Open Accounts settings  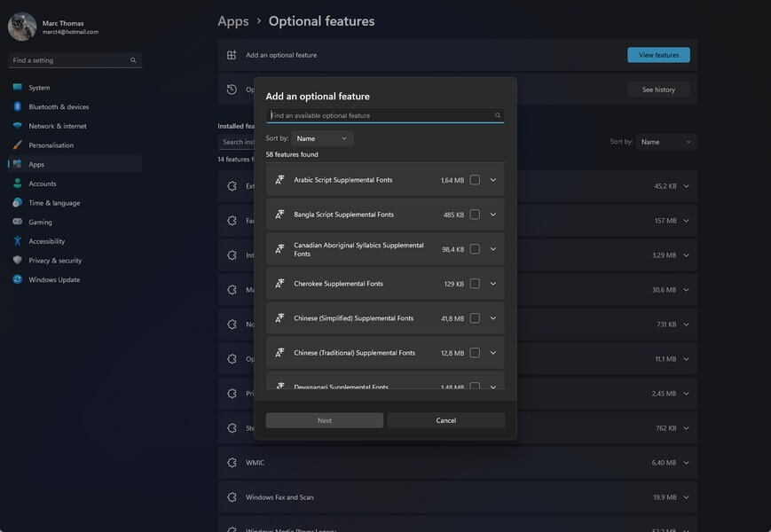[75, 184]
